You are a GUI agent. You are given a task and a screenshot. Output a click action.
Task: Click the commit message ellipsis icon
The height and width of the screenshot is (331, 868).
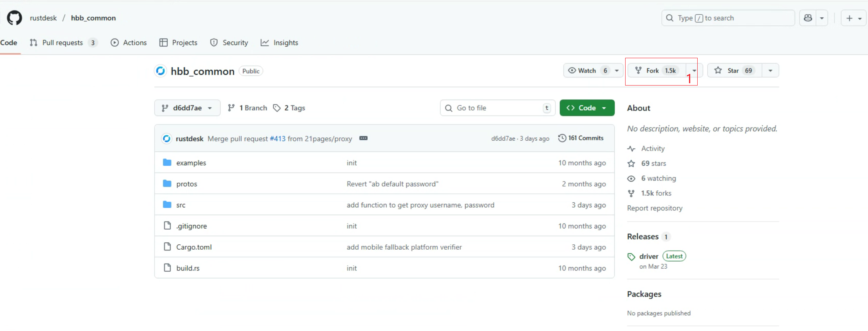(363, 138)
